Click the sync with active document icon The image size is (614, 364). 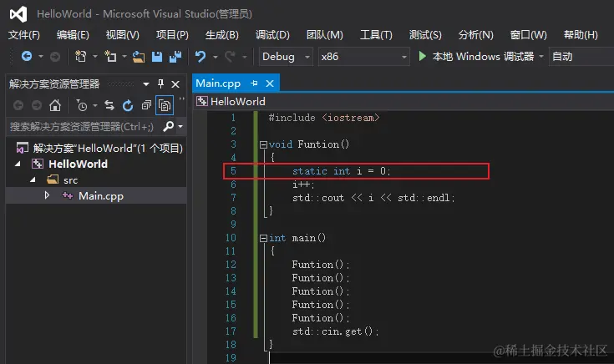pyautogui.click(x=109, y=105)
